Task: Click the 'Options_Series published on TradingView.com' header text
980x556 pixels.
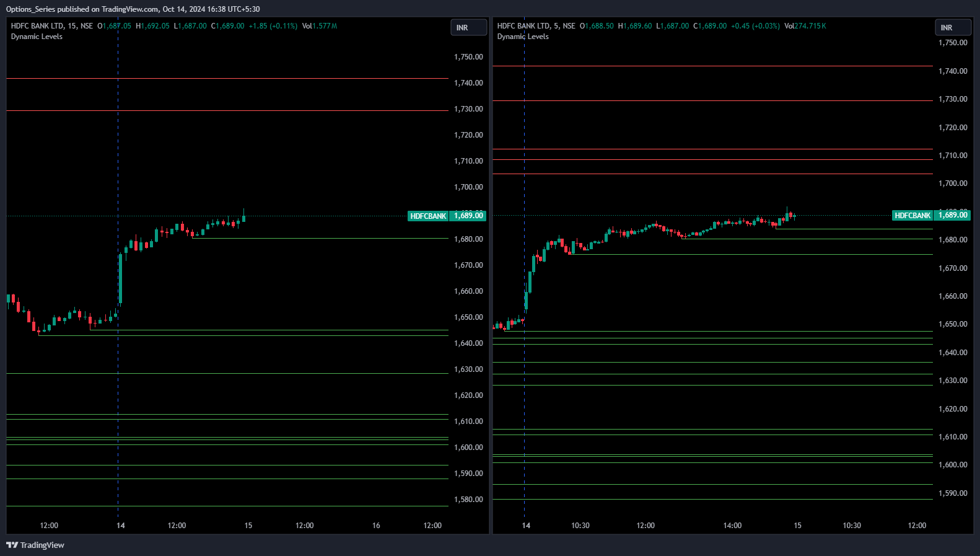Action: [82, 9]
